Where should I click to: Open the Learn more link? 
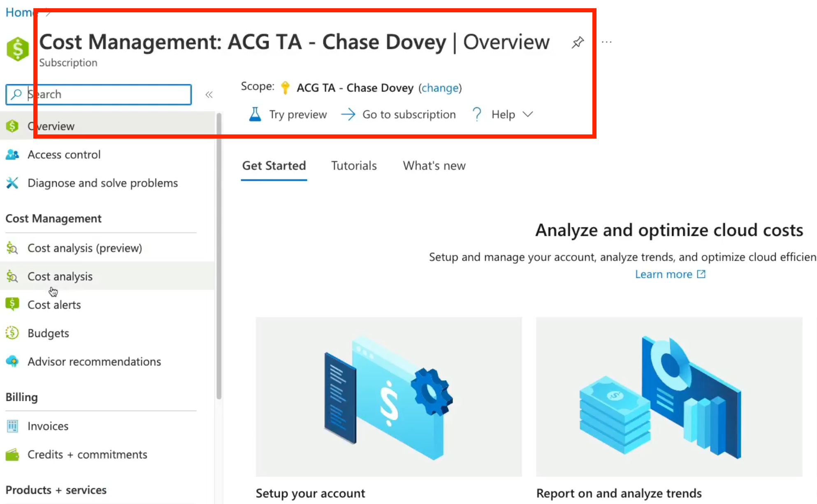click(x=664, y=274)
